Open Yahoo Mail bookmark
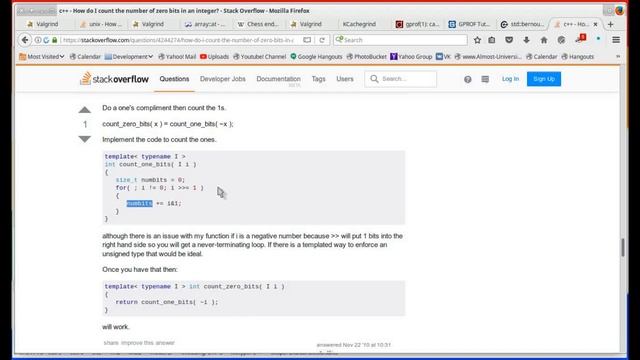This screenshot has height=360, width=640. click(x=177, y=57)
